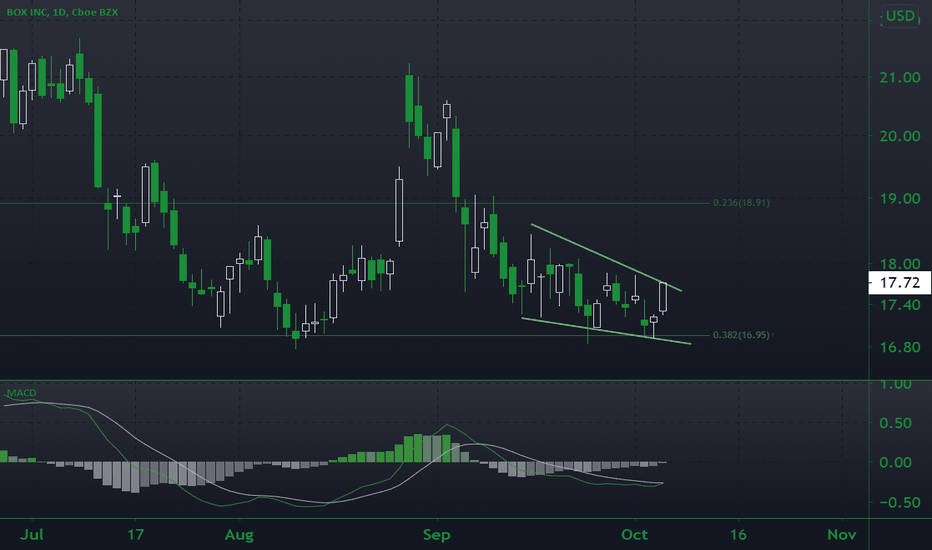Click the Jul date label
Screen dimensions: 932x550
coord(32,535)
